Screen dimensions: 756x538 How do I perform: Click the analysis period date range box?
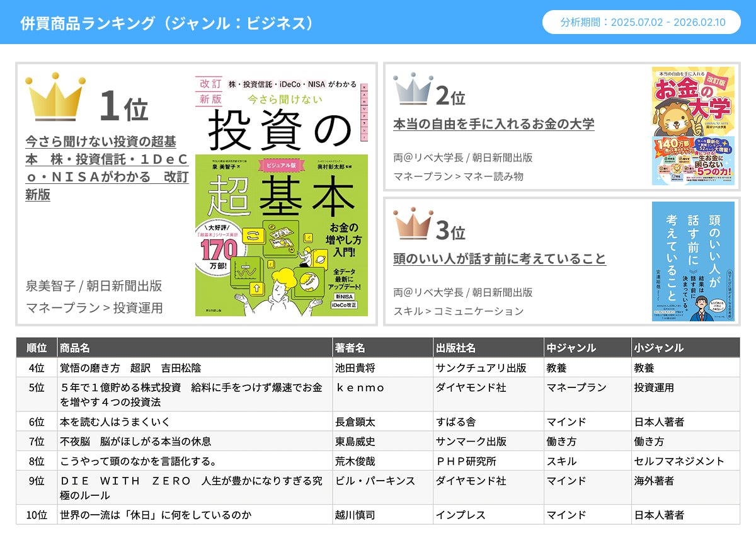point(641,23)
